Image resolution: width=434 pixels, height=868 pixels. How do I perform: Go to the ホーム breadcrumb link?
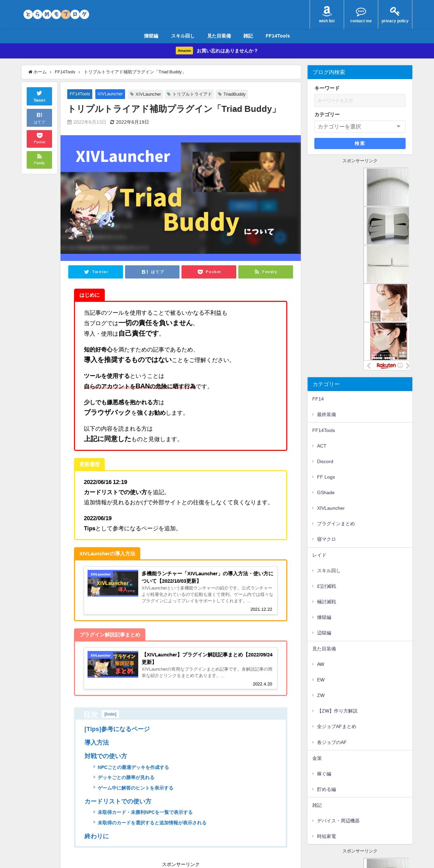point(38,72)
